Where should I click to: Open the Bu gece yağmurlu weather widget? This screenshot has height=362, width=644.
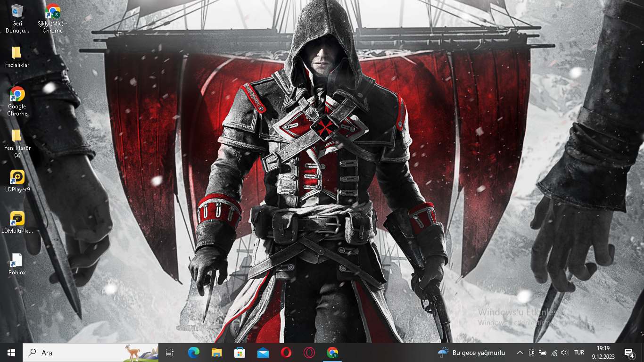[x=471, y=353]
